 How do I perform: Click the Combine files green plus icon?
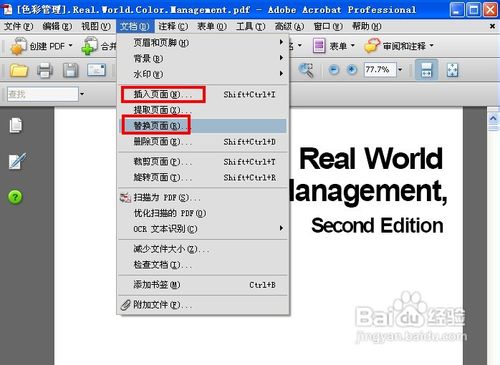coord(89,46)
